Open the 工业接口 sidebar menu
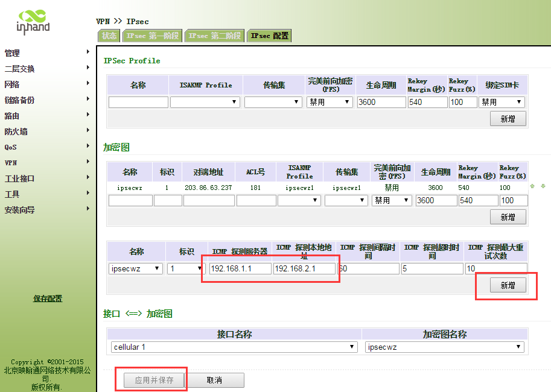 (20, 179)
